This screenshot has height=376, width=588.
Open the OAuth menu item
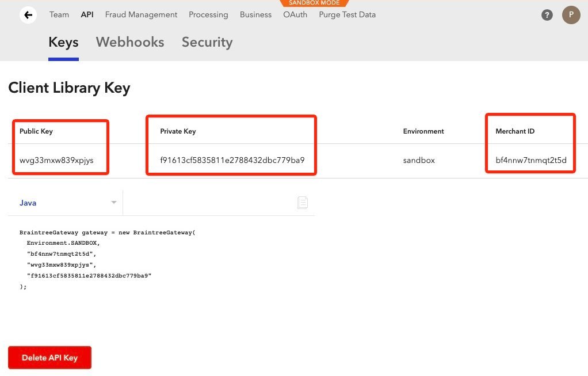[x=295, y=14]
